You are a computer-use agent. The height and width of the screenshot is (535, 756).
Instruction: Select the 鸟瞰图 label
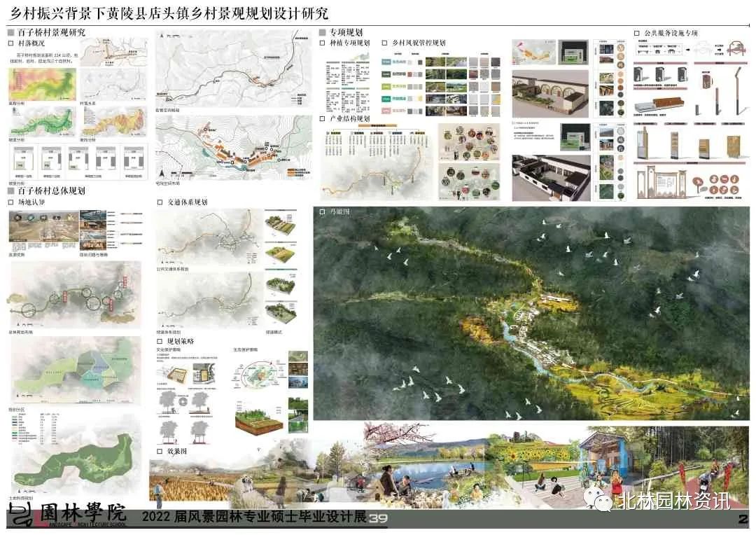[x=340, y=211]
